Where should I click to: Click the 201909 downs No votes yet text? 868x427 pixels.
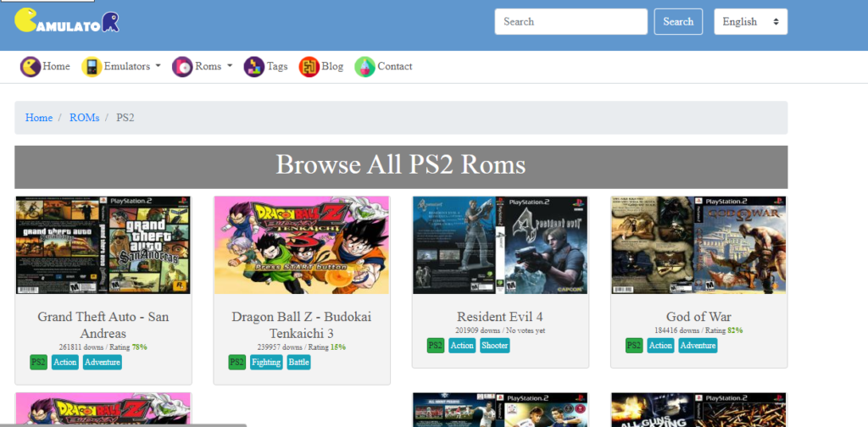coord(500,330)
